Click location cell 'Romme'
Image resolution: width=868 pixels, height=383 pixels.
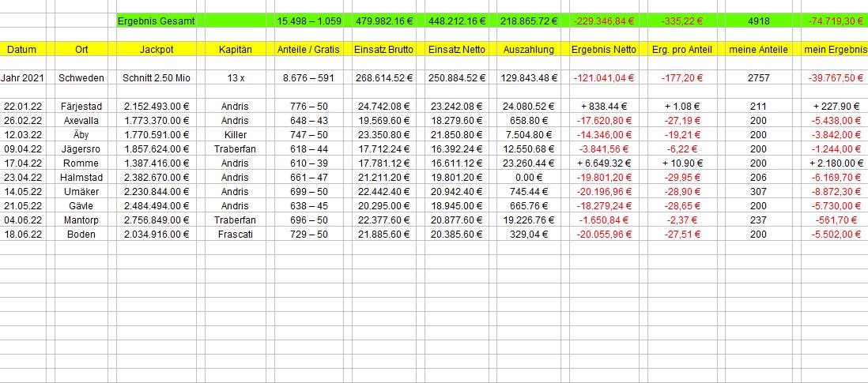81,163
